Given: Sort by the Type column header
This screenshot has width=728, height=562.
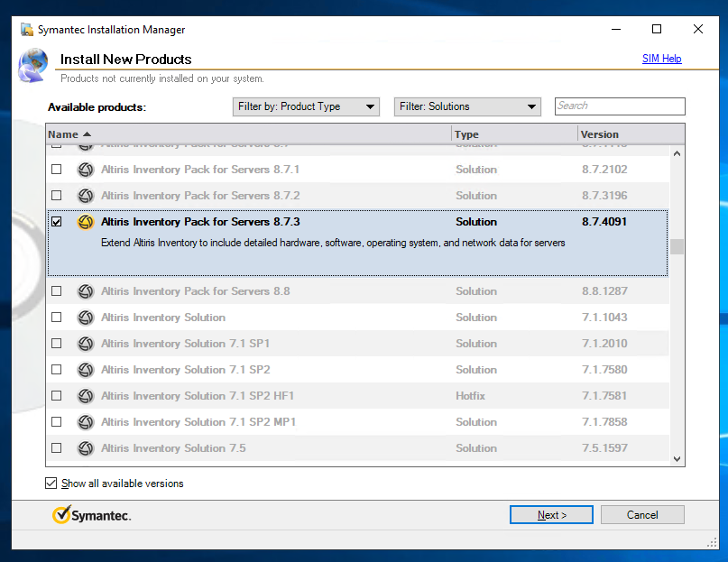Looking at the screenshot, I should tap(515, 134).
